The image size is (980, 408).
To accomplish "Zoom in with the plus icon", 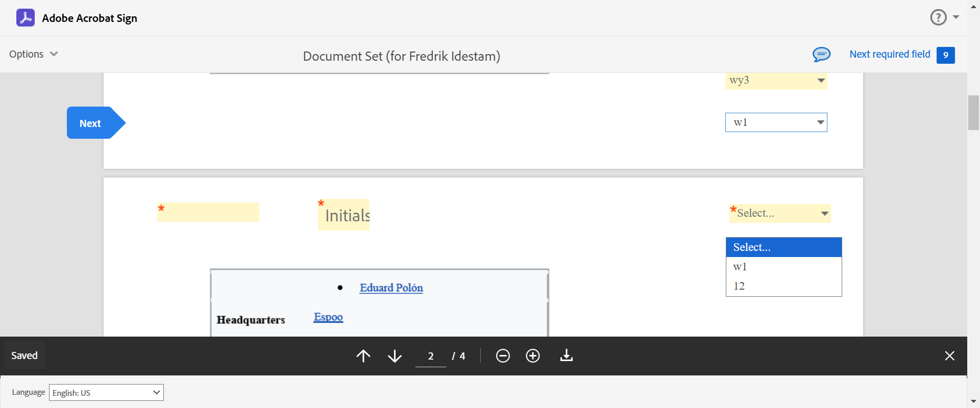I will [x=533, y=356].
